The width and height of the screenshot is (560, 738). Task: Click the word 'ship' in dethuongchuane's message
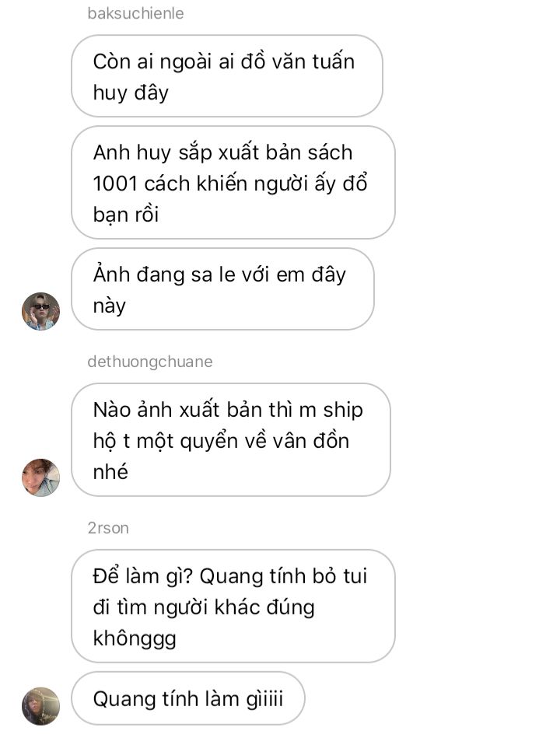pos(343,410)
